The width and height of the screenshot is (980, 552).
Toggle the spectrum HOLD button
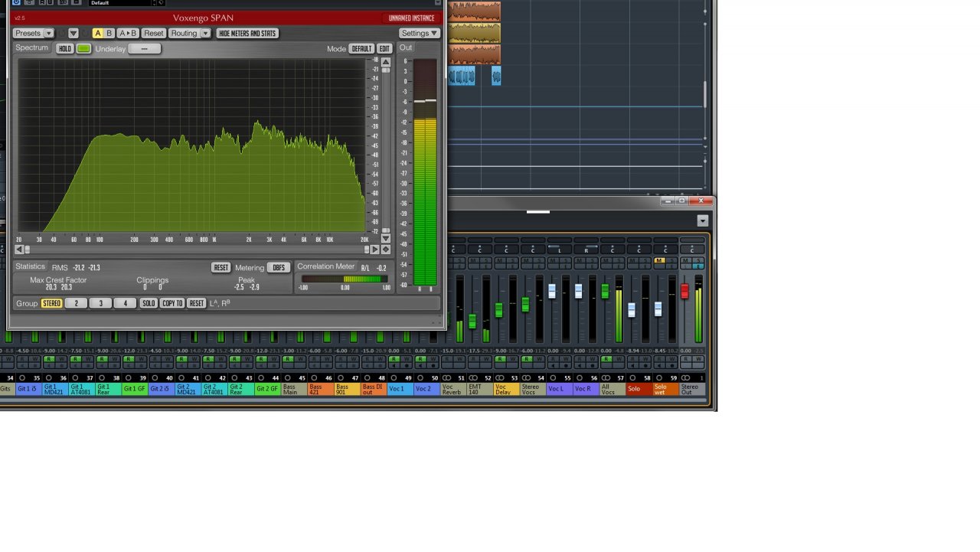pyautogui.click(x=65, y=49)
